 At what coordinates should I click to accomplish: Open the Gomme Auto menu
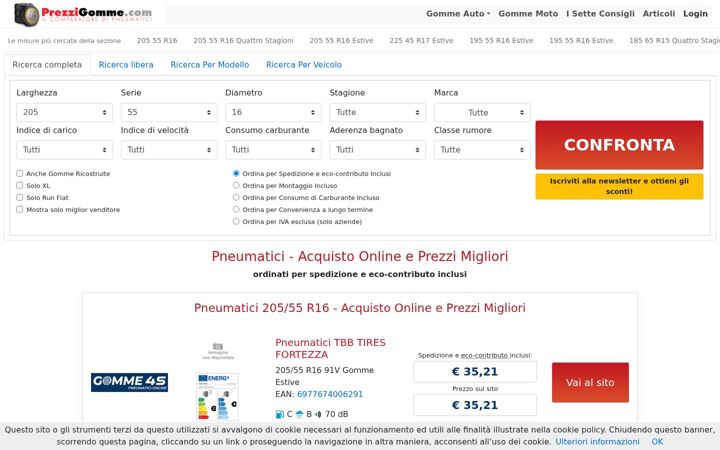click(x=458, y=14)
